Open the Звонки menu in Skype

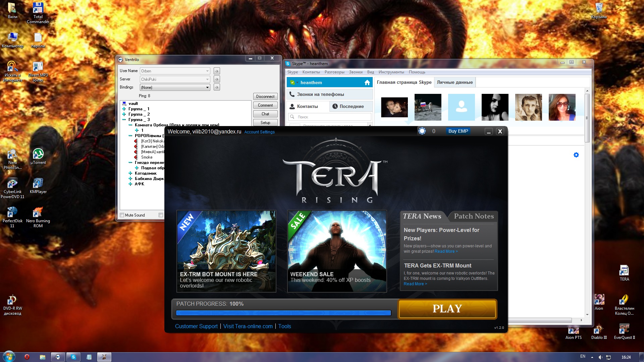click(356, 72)
